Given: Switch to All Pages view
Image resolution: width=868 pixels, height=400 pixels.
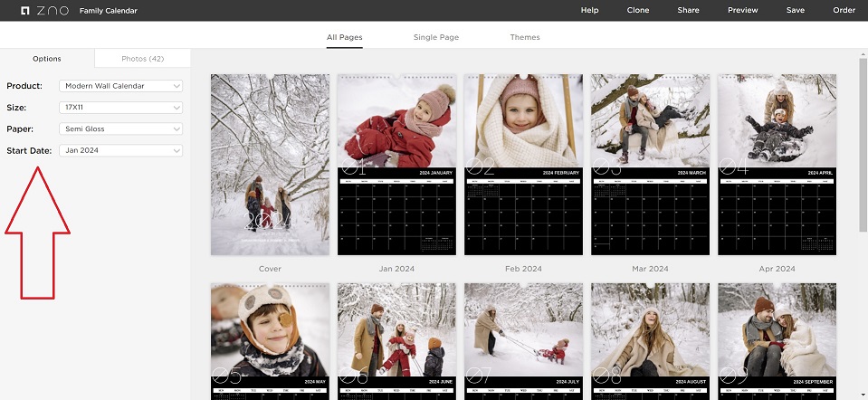Looking at the screenshot, I should tap(344, 38).
